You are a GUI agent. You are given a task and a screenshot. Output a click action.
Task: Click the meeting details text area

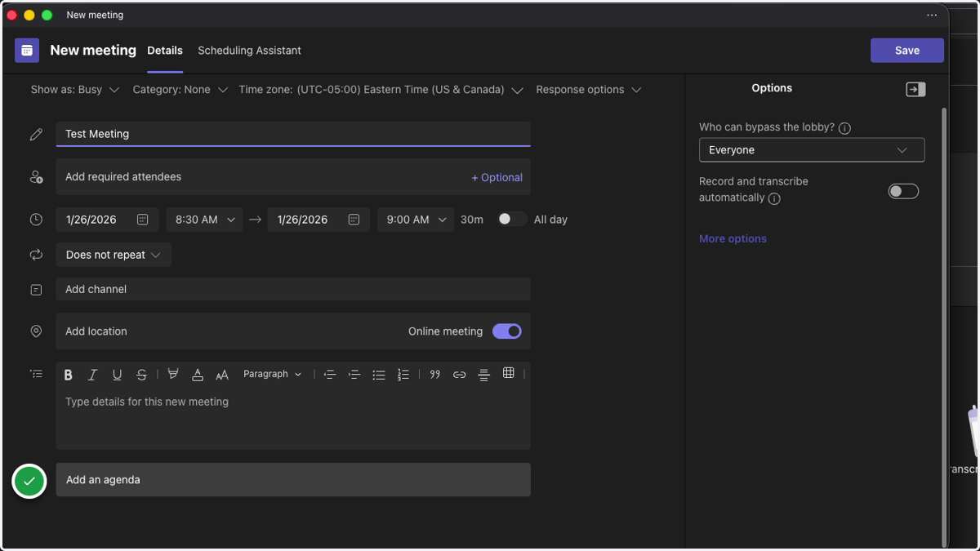click(293, 418)
